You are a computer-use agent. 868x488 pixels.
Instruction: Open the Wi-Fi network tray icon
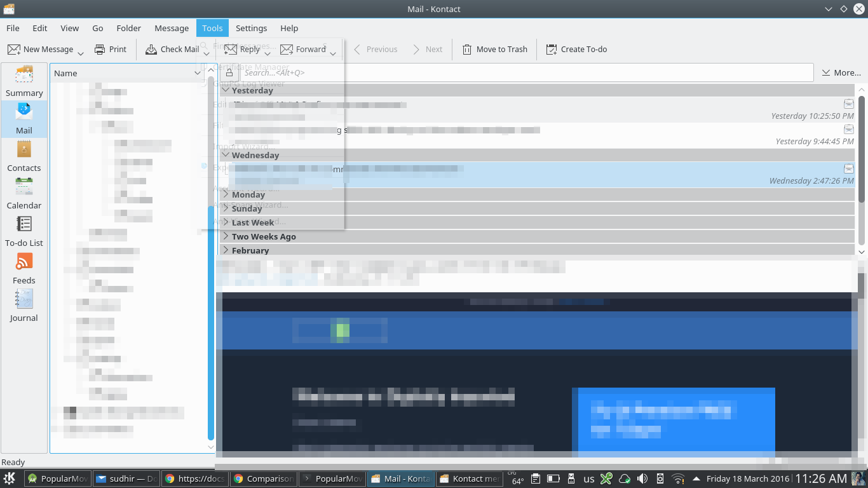tap(678, 478)
